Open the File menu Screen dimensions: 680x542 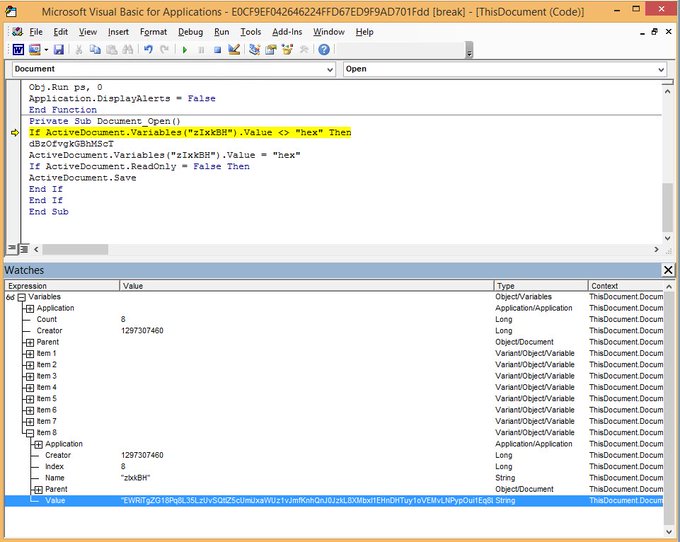tap(36, 32)
